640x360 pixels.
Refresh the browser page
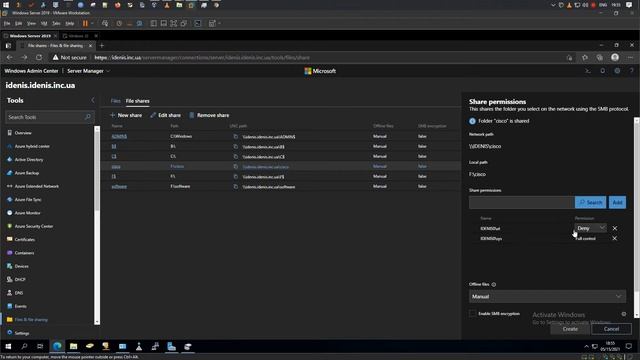click(39, 58)
